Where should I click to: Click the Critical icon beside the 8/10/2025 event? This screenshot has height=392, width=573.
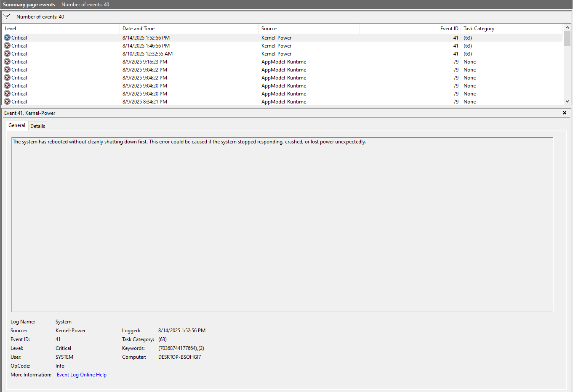[7, 53]
